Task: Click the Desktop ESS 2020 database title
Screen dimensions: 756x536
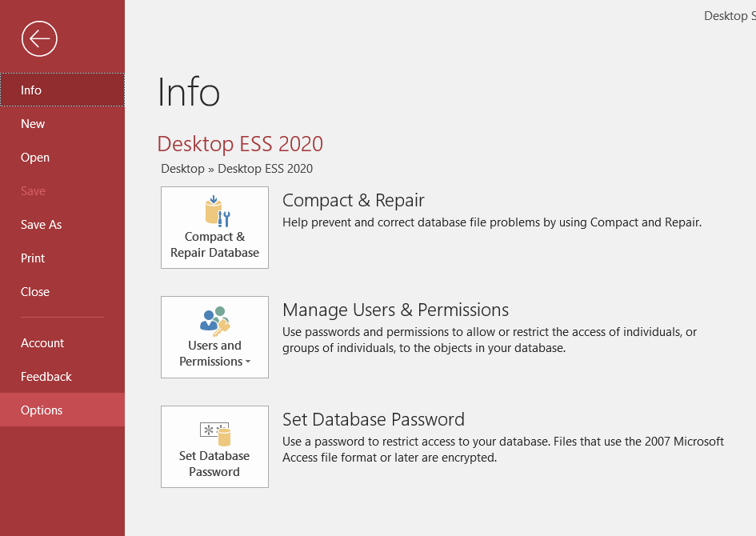Action: [x=240, y=144]
